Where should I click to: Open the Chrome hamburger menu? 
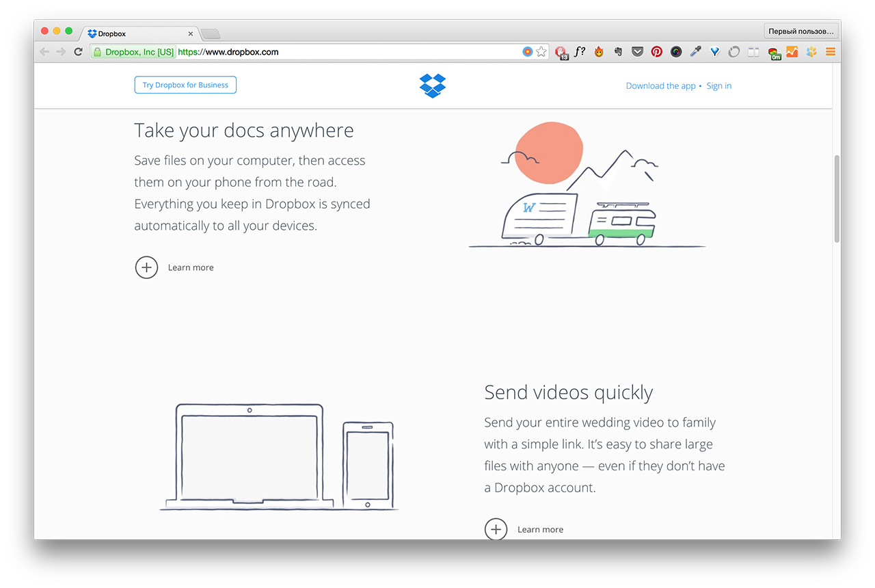tap(831, 51)
